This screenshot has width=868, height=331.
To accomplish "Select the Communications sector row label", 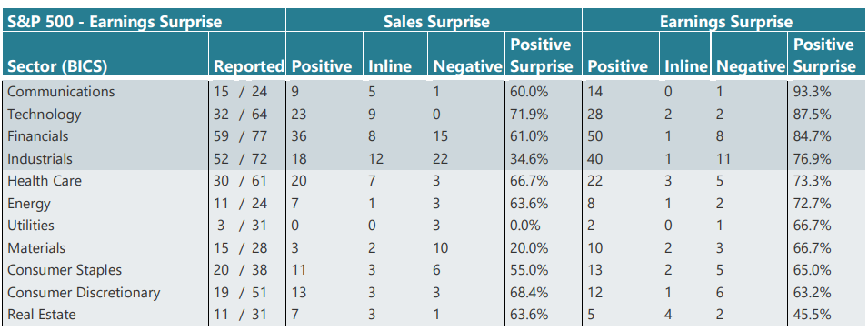I will pos(61,91).
